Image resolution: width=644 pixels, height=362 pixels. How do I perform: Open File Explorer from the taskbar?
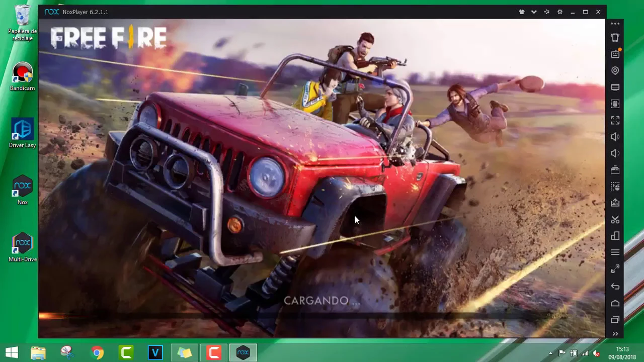pos(38,352)
